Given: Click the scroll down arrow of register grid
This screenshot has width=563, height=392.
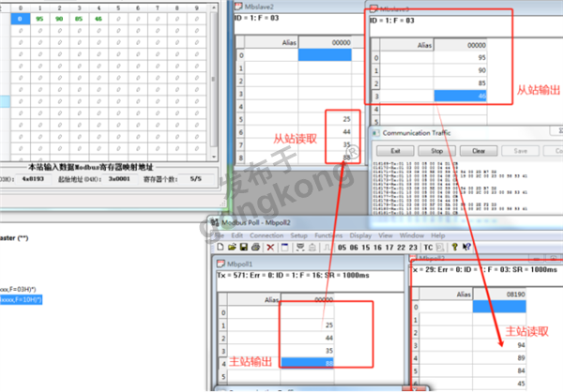Looking at the screenshot, I should click(x=214, y=157).
